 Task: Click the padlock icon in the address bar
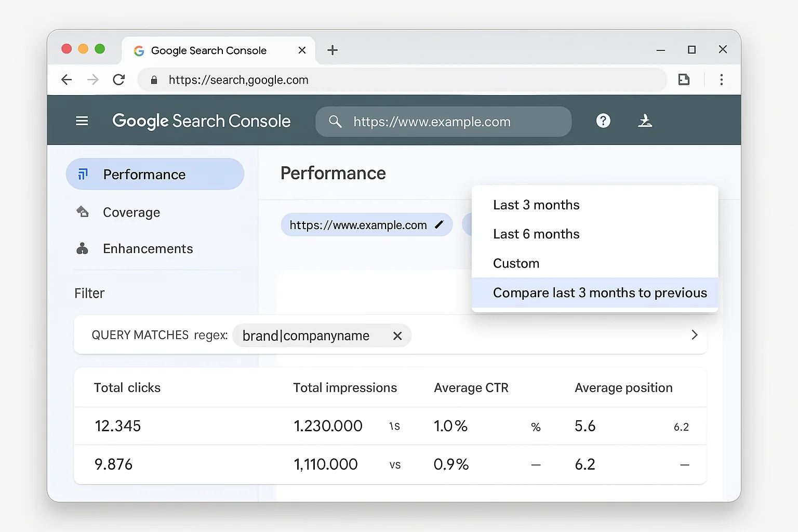154,79
